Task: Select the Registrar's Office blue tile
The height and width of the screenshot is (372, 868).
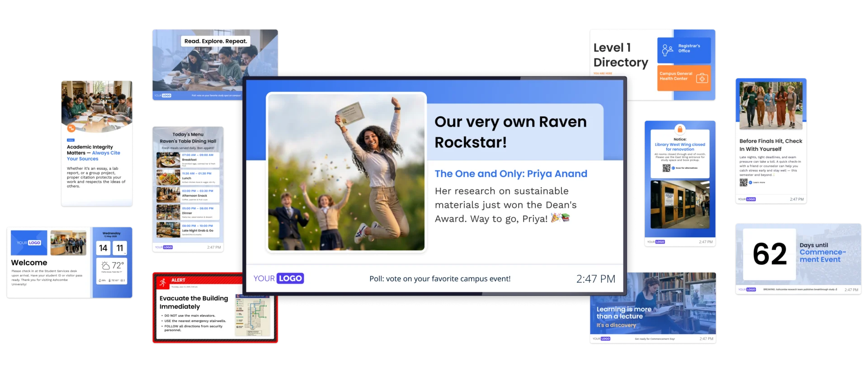Action: 684,50
